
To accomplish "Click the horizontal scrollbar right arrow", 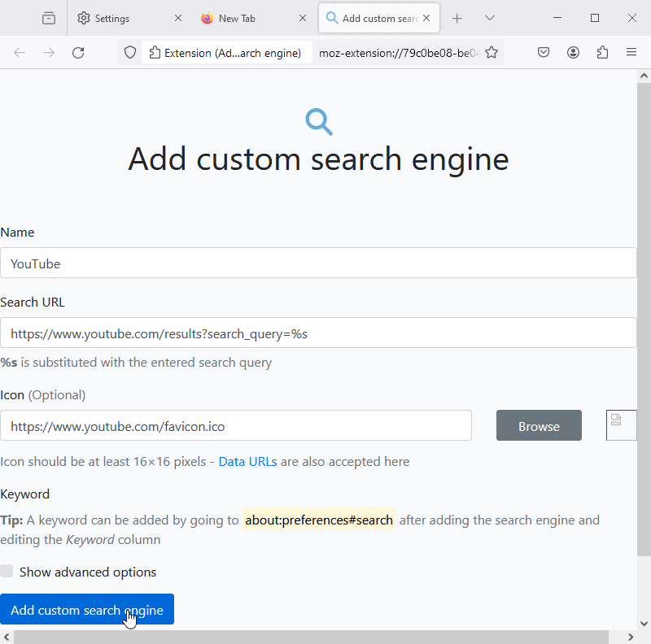I will [x=631, y=637].
